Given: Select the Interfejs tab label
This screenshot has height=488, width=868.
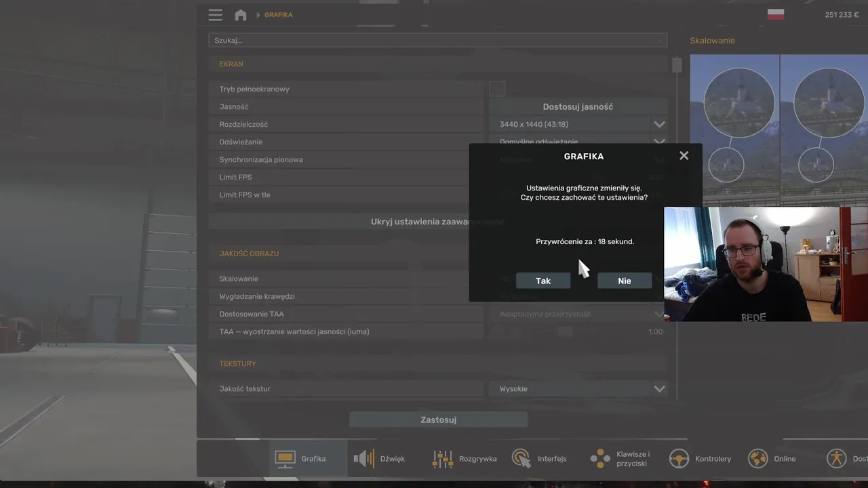Looking at the screenshot, I should [552, 459].
